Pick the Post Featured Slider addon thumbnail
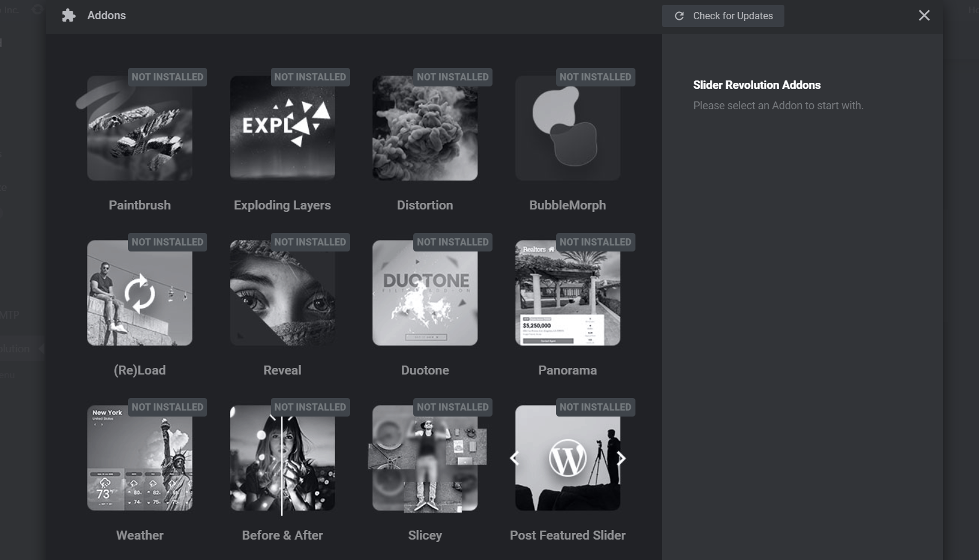The width and height of the screenshot is (979, 560). point(568,458)
